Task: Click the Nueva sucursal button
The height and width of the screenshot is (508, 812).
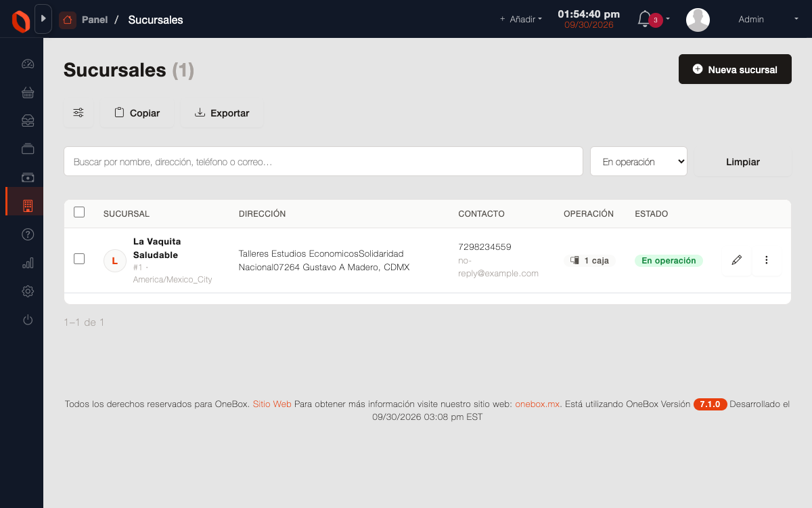Action: tap(735, 69)
